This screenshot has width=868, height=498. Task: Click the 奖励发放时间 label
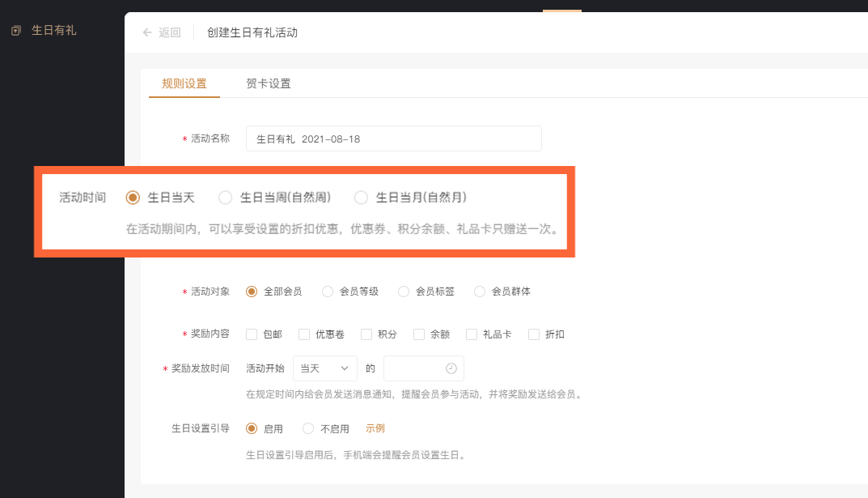point(201,368)
